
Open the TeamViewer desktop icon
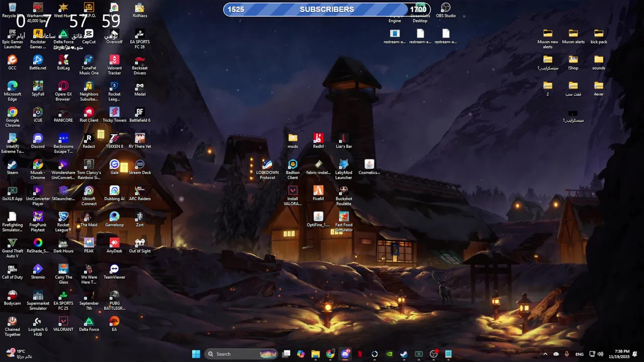point(114,271)
